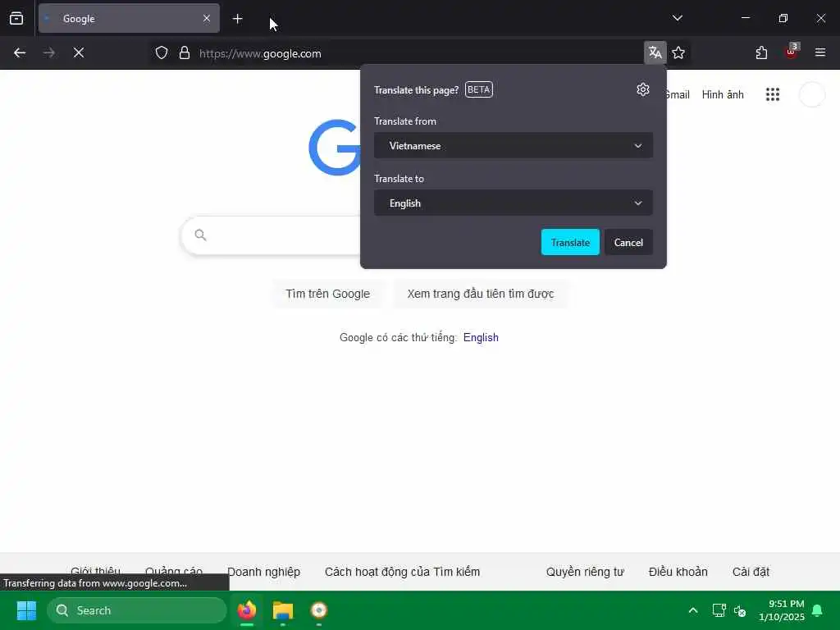Open the round app icon on taskbar
840x630 pixels.
(x=319, y=610)
